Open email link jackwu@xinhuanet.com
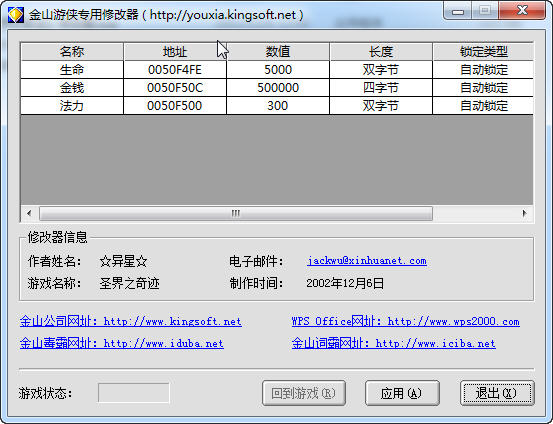Screen dimensions: 553x424 pyautogui.click(x=367, y=261)
